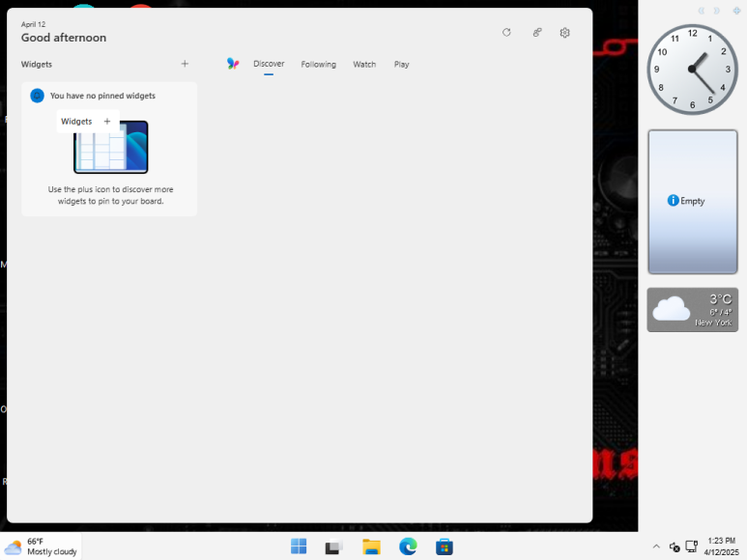Click "You have no pinned widgets" text

pos(102,96)
